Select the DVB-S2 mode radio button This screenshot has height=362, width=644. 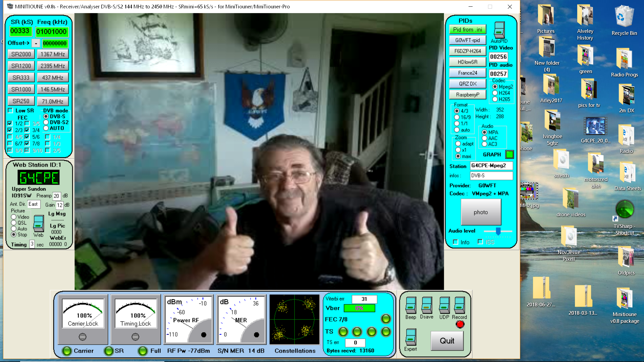click(46, 122)
